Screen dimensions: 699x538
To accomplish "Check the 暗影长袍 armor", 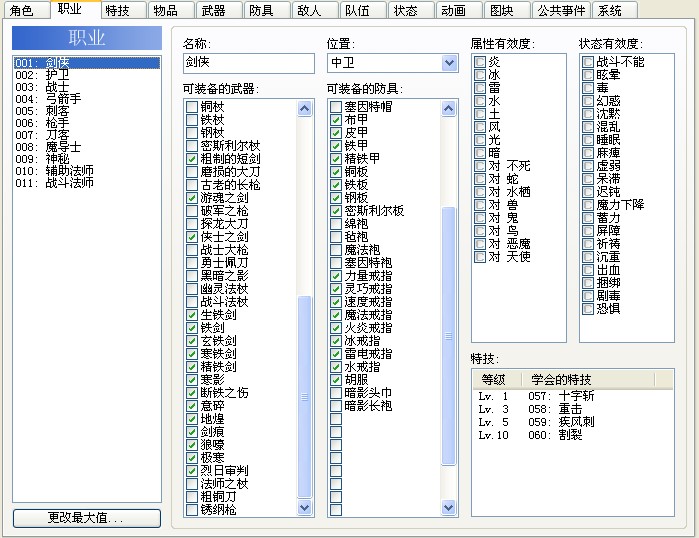I will (x=336, y=406).
